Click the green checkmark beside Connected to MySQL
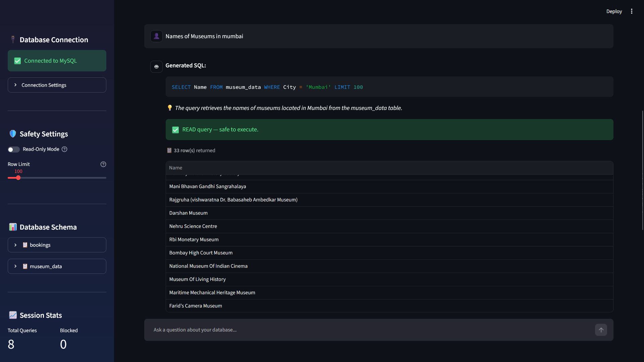 [x=17, y=61]
